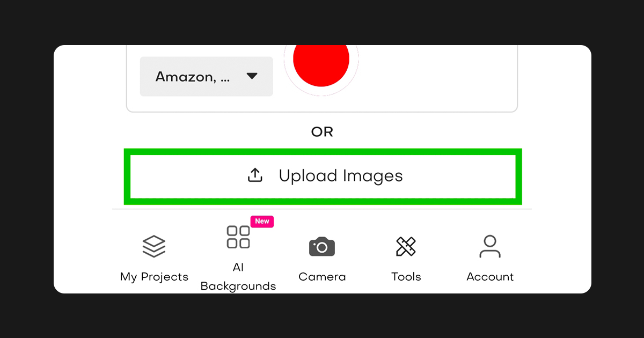Viewport: 644px width, 338px height.
Task: Expand the Amazon marketplace dropdown
Action: (x=206, y=77)
